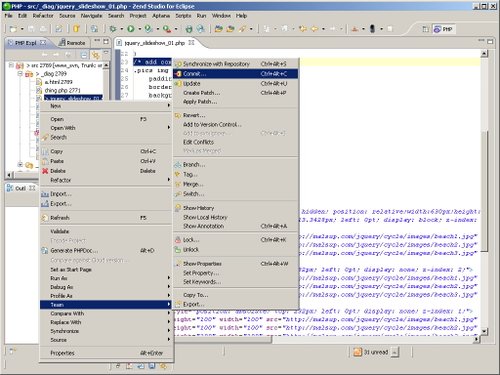500x375 pixels.
Task: Open the File menu
Action: pyautogui.click(x=8, y=16)
